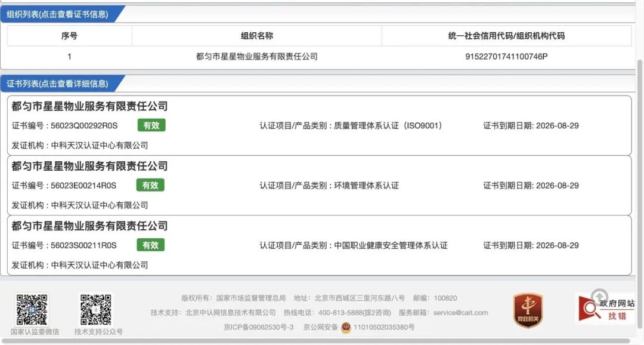Click the 有效 badge for certificate 56023E00214R0S
The image size is (644, 345).
pyautogui.click(x=150, y=186)
